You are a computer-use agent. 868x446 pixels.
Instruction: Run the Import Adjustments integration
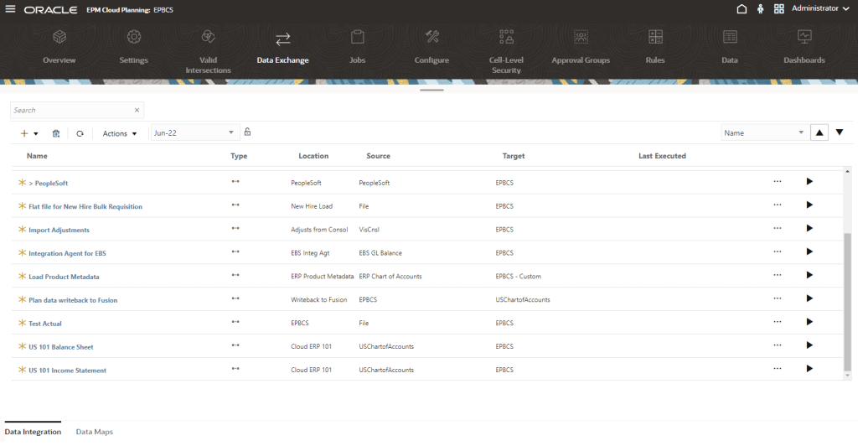point(809,228)
